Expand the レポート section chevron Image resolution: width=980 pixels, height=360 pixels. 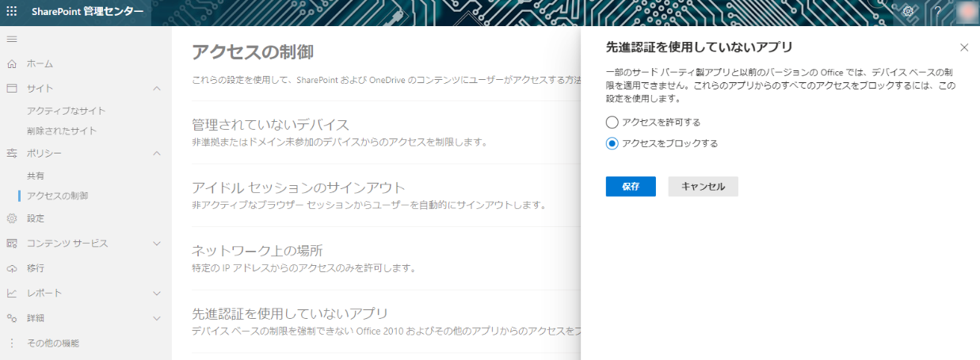[x=157, y=293]
